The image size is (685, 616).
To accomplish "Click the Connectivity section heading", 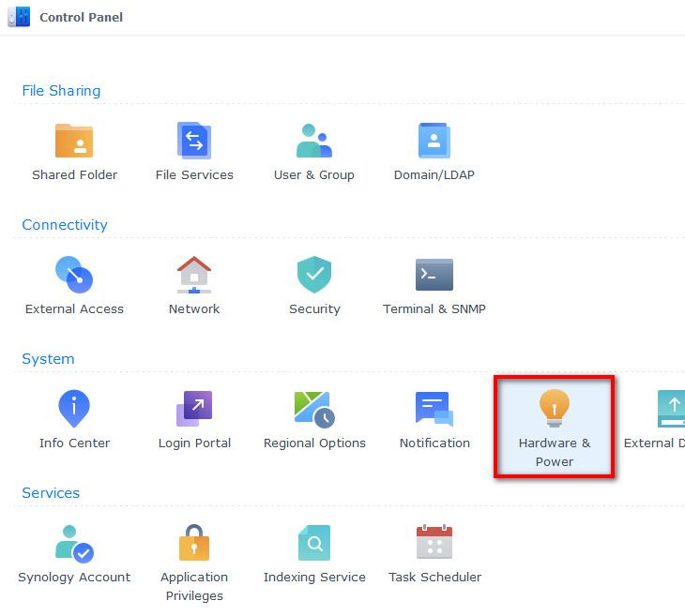I will coord(65,225).
